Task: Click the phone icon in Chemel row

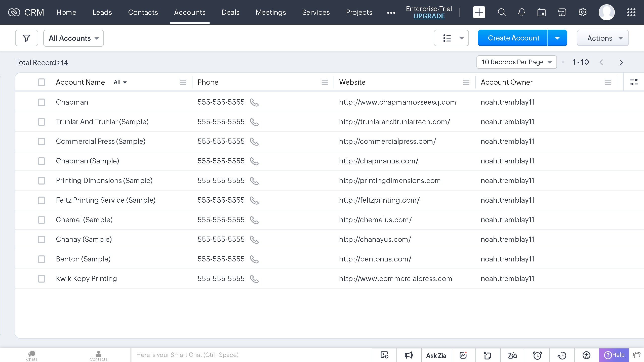Action: tap(254, 220)
